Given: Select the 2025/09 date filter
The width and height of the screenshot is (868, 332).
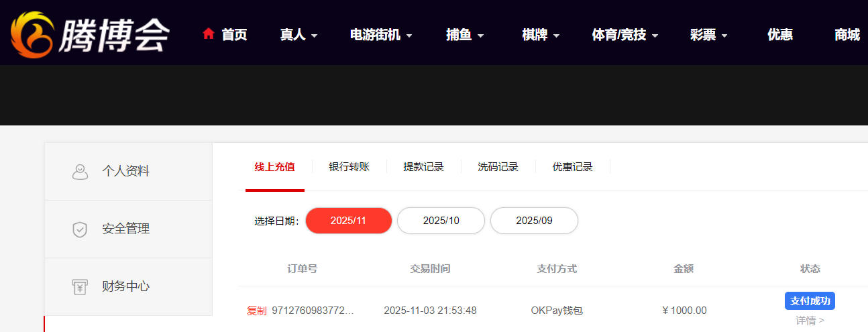Looking at the screenshot, I should click(x=534, y=221).
